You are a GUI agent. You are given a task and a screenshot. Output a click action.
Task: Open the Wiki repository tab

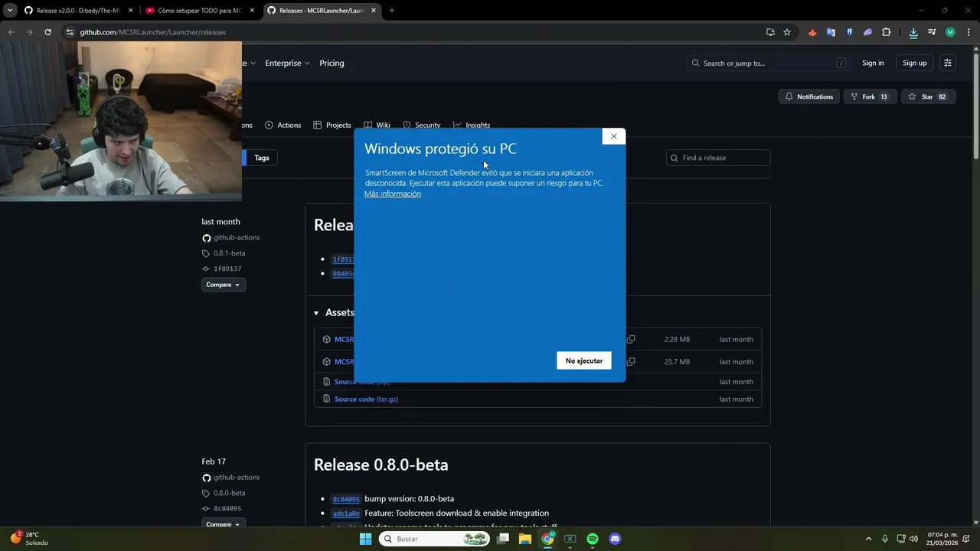377,125
